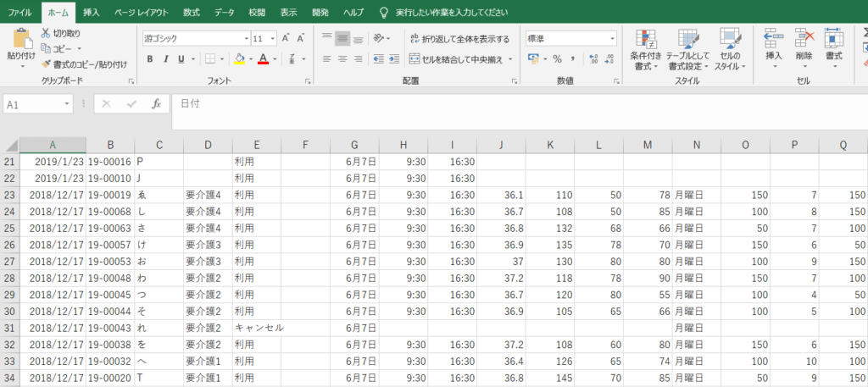Image resolution: width=868 pixels, height=387 pixels.
Task: Click formula bar cancel X icon
Action: [107, 103]
